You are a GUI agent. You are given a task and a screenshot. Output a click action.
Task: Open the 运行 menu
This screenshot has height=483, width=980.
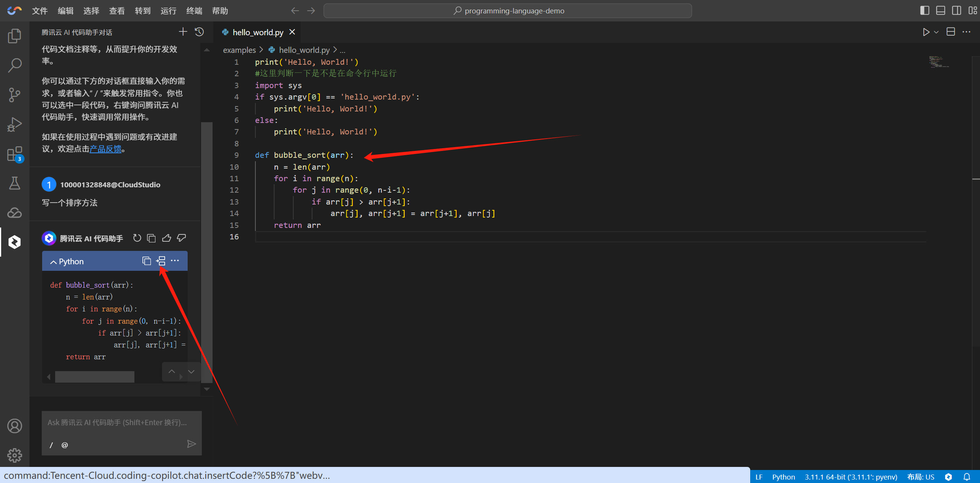pos(168,11)
